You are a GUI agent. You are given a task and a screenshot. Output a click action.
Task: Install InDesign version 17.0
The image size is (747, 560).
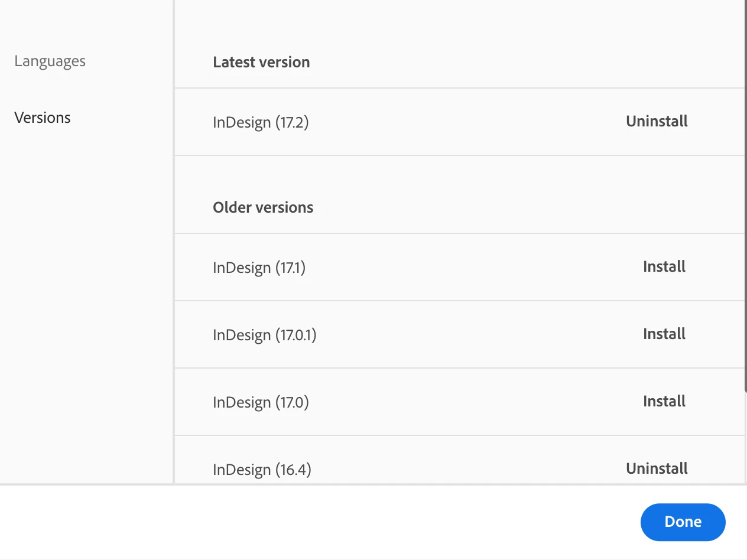tap(664, 402)
